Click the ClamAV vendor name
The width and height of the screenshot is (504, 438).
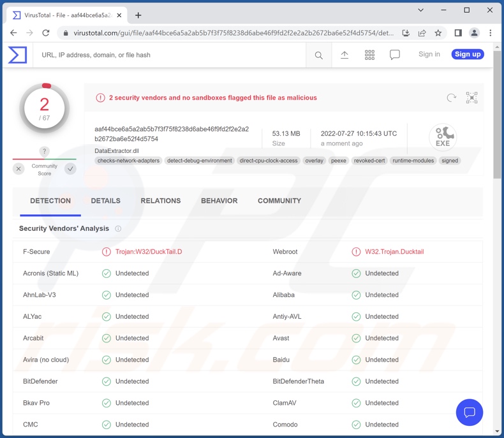coord(285,403)
